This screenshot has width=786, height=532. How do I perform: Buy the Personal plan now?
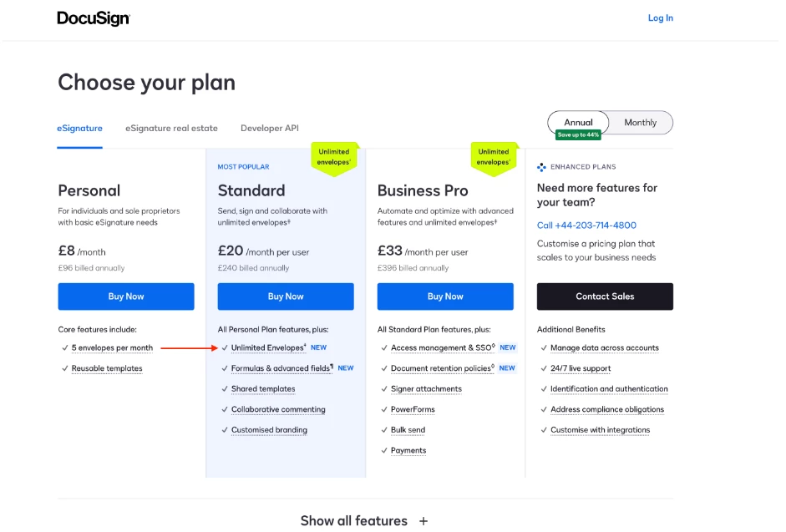pyautogui.click(x=126, y=296)
